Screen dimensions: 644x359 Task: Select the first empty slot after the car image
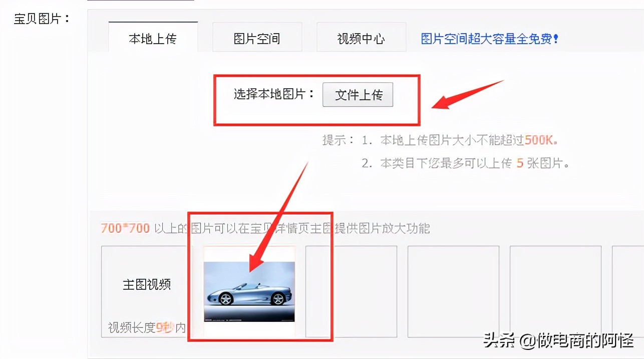pyautogui.click(x=351, y=291)
